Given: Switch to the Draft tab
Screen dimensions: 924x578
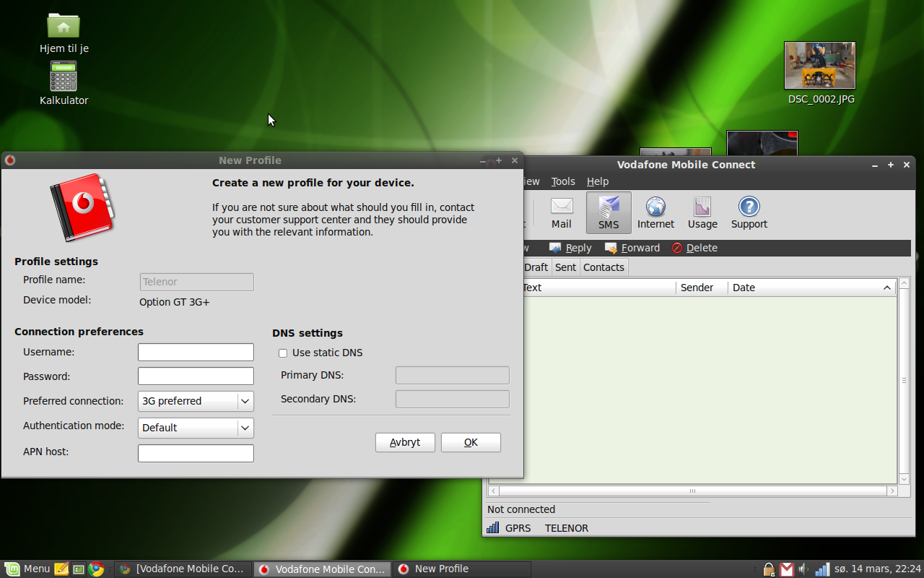Looking at the screenshot, I should point(536,267).
